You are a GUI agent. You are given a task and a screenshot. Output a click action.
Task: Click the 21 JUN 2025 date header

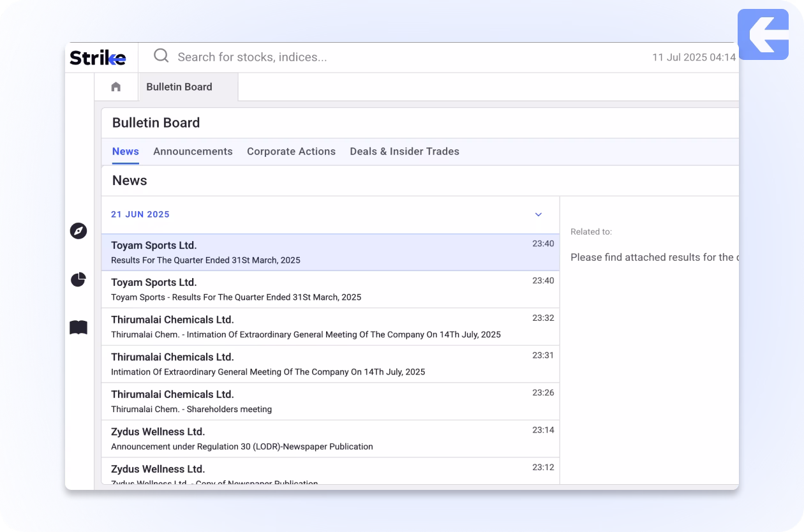(140, 214)
